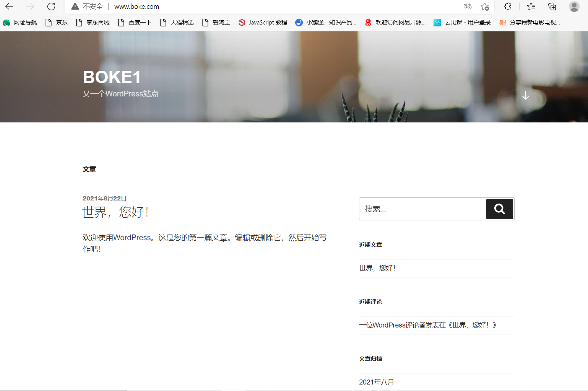This screenshot has width=588, height=391.
Task: Click the favorites bar star icon
Action: tap(531, 7)
